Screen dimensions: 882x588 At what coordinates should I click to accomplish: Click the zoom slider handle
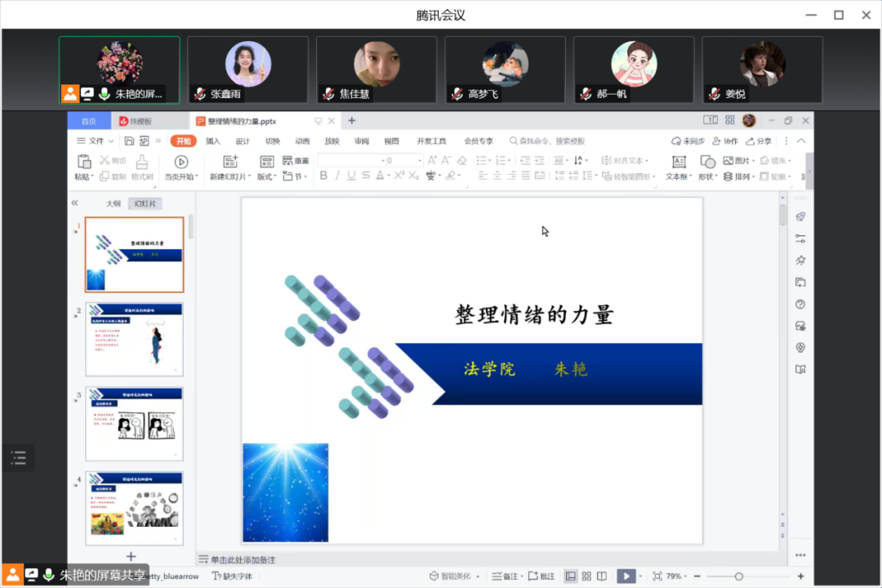pos(739,577)
